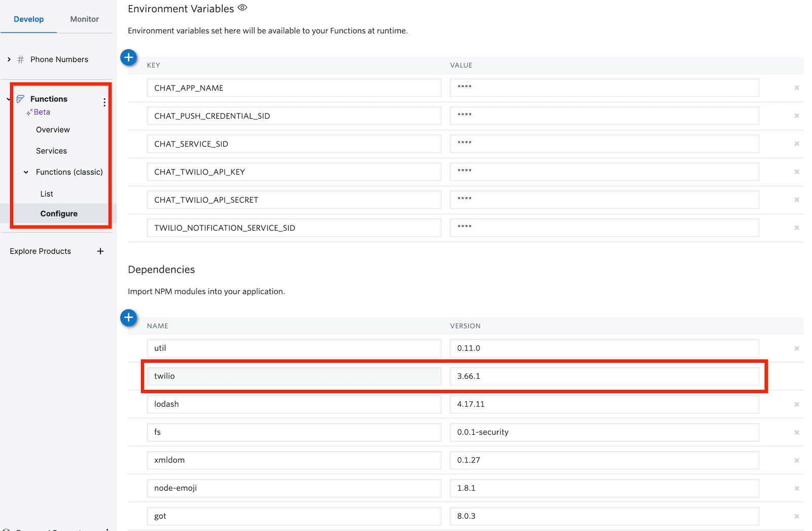The width and height of the screenshot is (812, 531).
Task: Delete the got dependency row
Action: [x=797, y=516]
